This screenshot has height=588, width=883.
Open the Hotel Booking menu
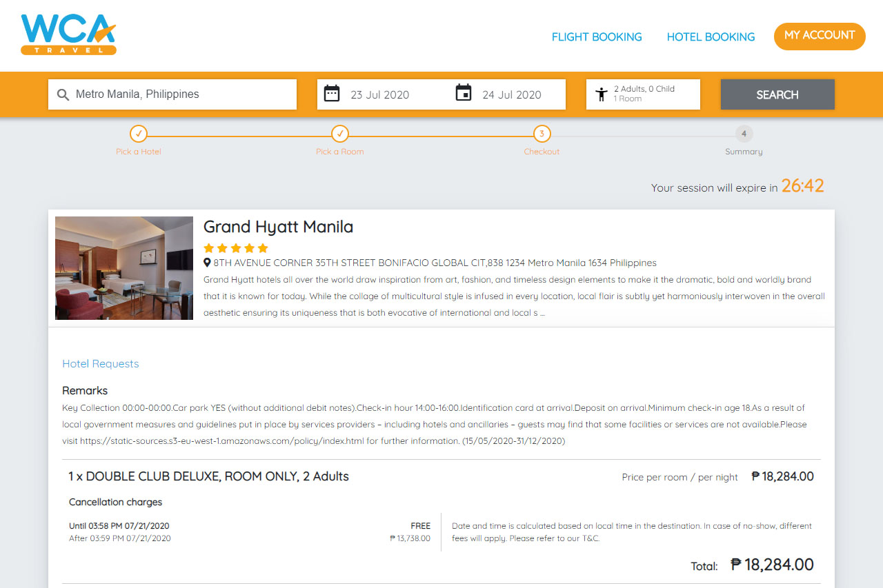pos(711,37)
